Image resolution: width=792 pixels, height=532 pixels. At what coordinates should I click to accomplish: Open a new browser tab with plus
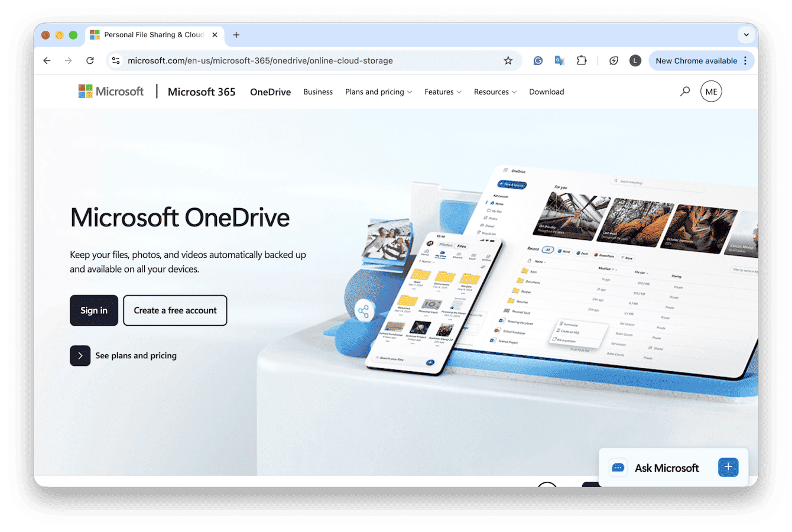click(x=236, y=35)
